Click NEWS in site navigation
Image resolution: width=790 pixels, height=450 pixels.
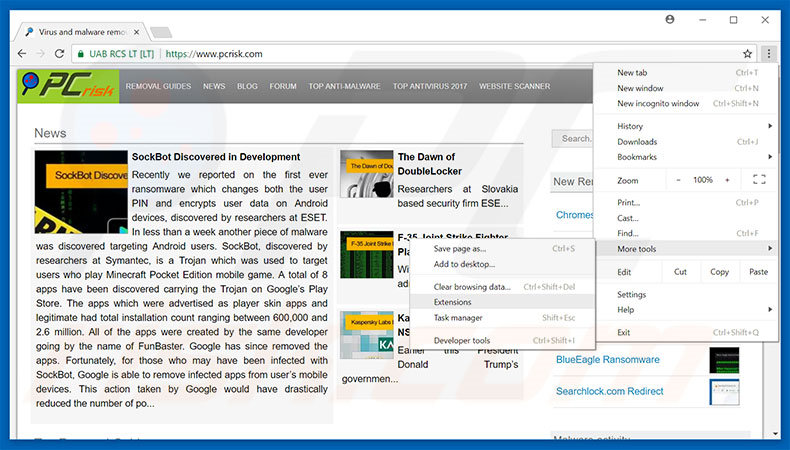(x=214, y=86)
